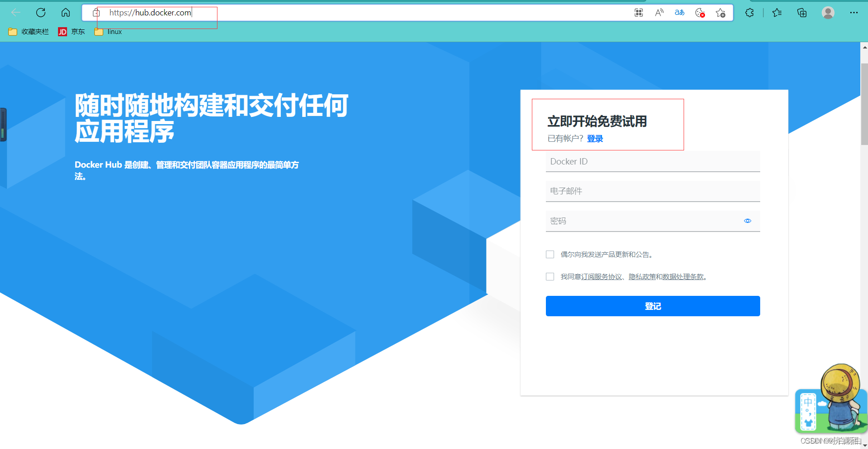Click the dark side panel handle at left edge
This screenshot has width=868, height=449.
(x=3, y=125)
